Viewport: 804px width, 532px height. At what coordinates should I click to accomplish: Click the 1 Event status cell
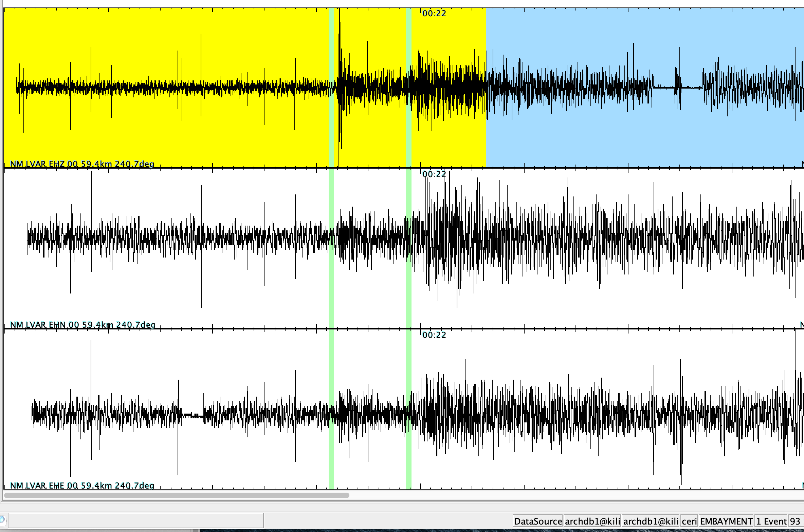pyautogui.click(x=771, y=521)
